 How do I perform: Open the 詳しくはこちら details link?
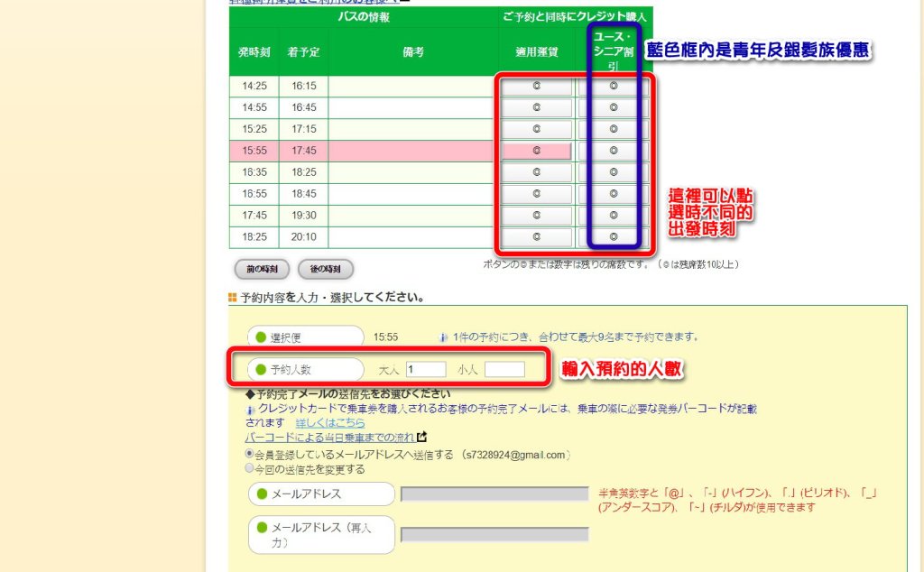coord(330,422)
